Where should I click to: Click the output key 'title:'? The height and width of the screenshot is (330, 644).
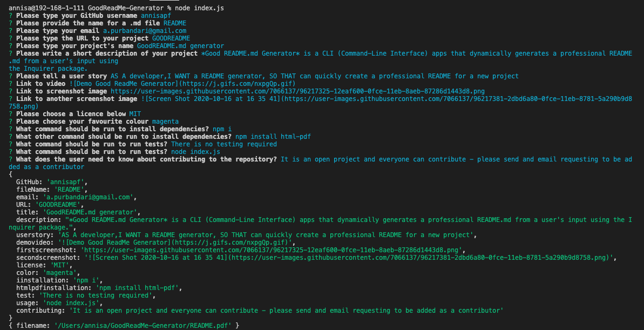point(26,212)
